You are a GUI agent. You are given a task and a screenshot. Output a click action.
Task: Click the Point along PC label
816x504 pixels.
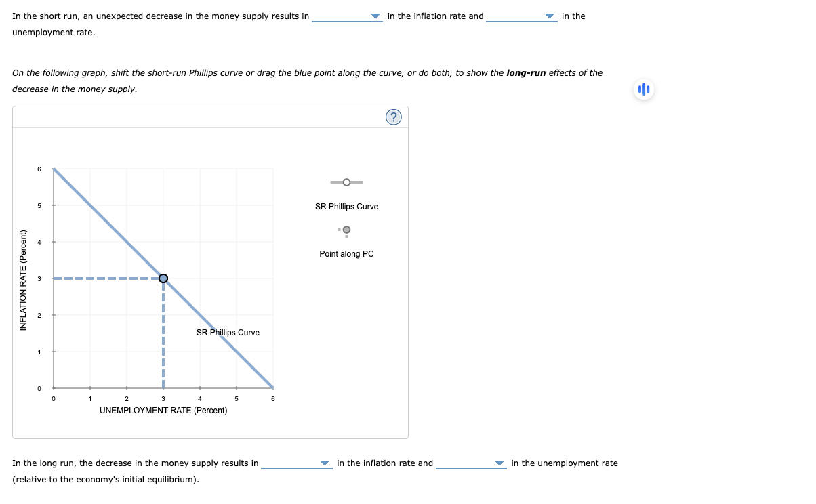pyautogui.click(x=346, y=253)
